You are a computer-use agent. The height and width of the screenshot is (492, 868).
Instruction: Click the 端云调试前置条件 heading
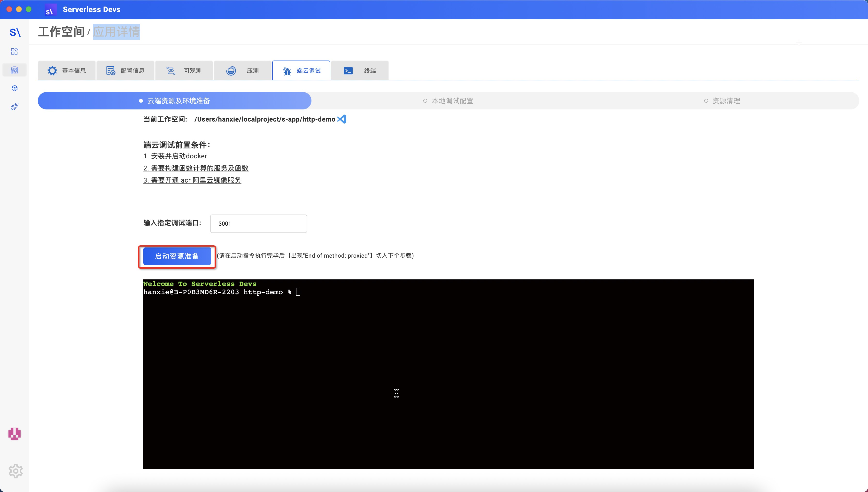[177, 145]
